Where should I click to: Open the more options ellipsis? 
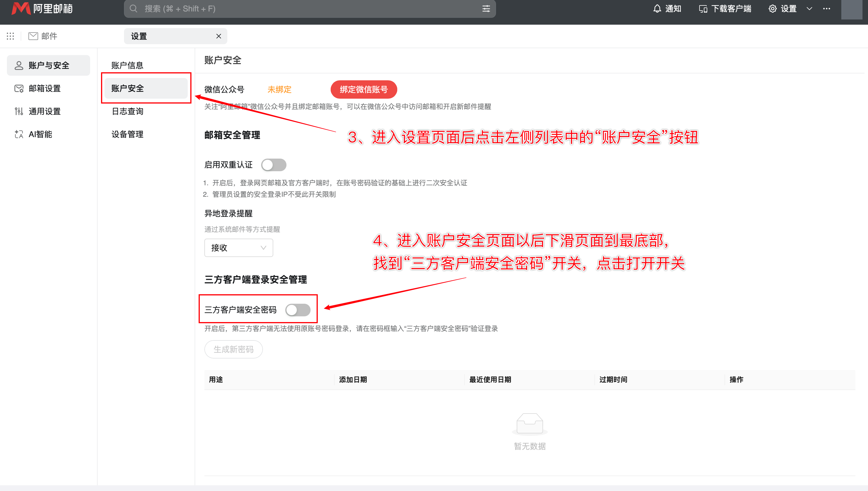(x=826, y=8)
